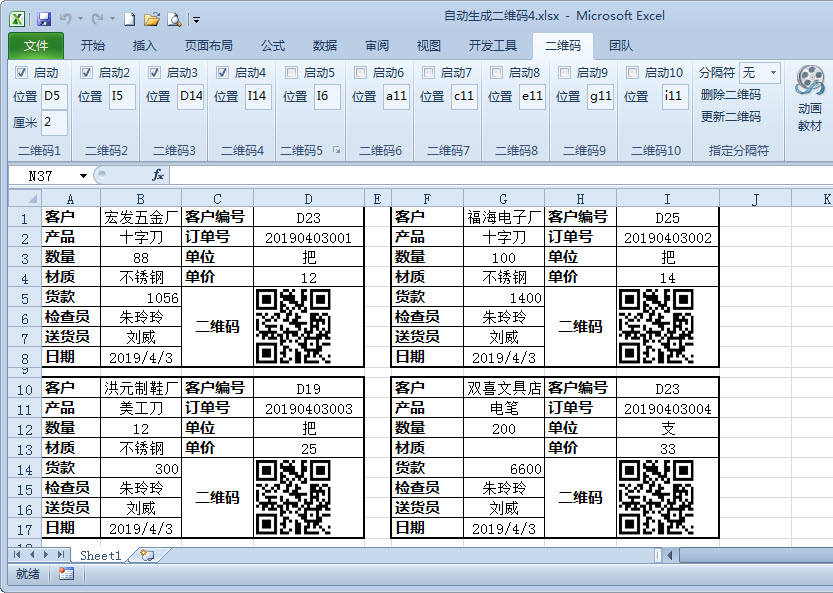This screenshot has height=593, width=833.
Task: Click the 二维码1 位置 field containing D5
Action: 55,96
